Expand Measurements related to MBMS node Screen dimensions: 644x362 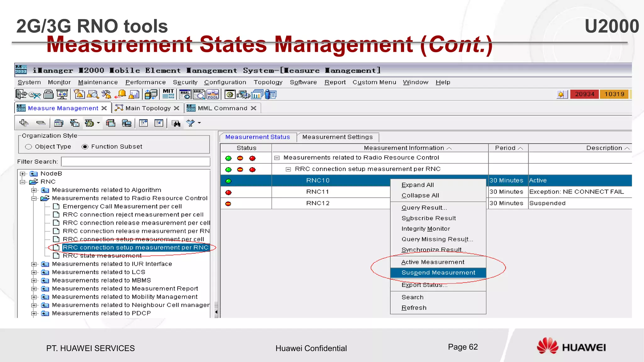pos(34,280)
